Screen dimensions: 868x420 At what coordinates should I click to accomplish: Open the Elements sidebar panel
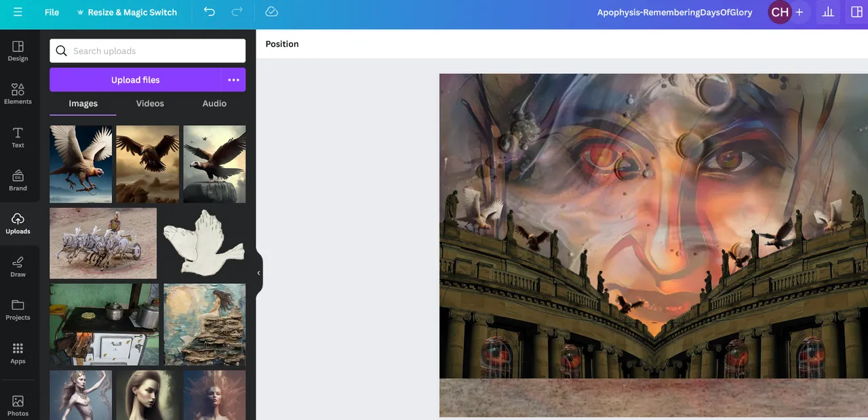coord(18,94)
